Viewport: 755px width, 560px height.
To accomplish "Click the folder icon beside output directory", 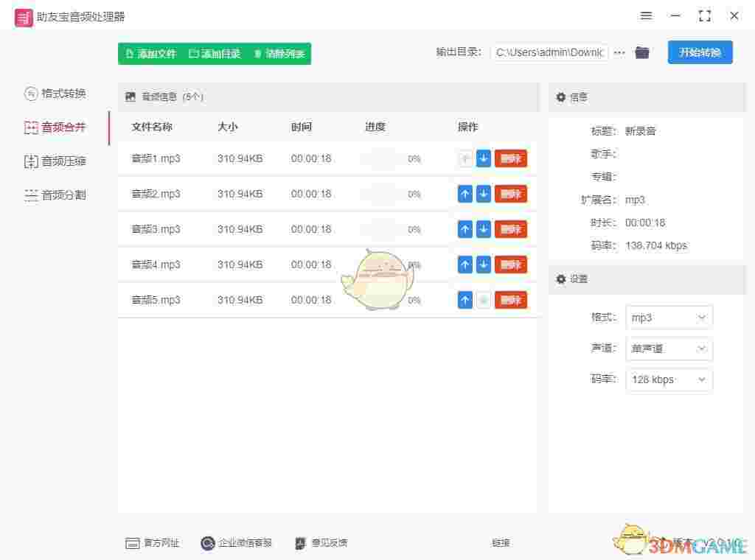I will pyautogui.click(x=641, y=52).
